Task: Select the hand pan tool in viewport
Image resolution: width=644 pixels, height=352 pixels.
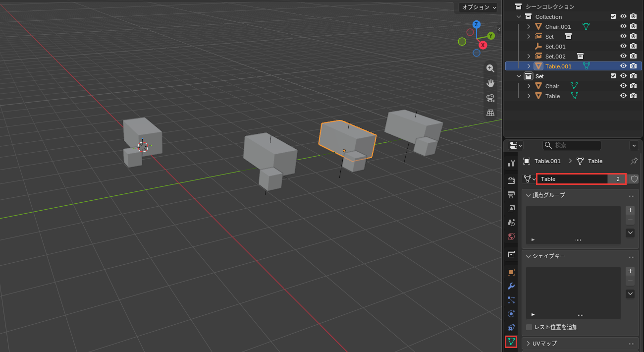Action: pos(490,83)
